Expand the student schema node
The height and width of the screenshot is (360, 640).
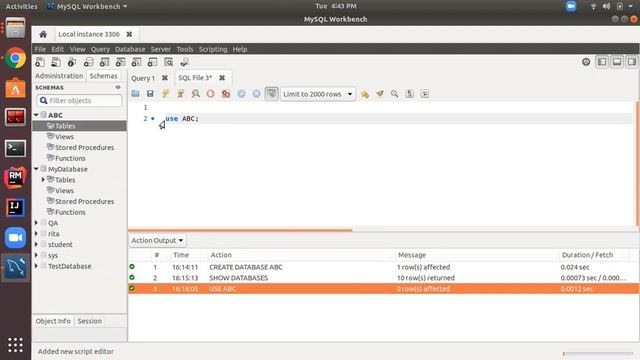coord(36,244)
